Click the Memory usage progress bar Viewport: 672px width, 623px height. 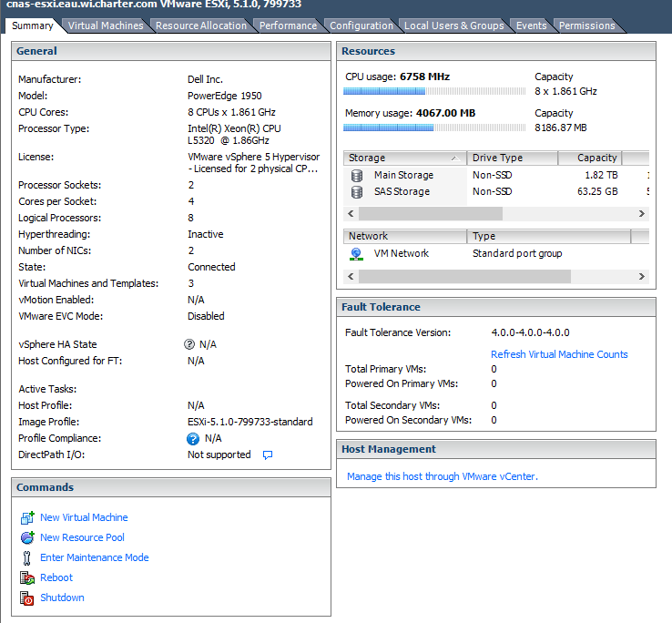434,128
